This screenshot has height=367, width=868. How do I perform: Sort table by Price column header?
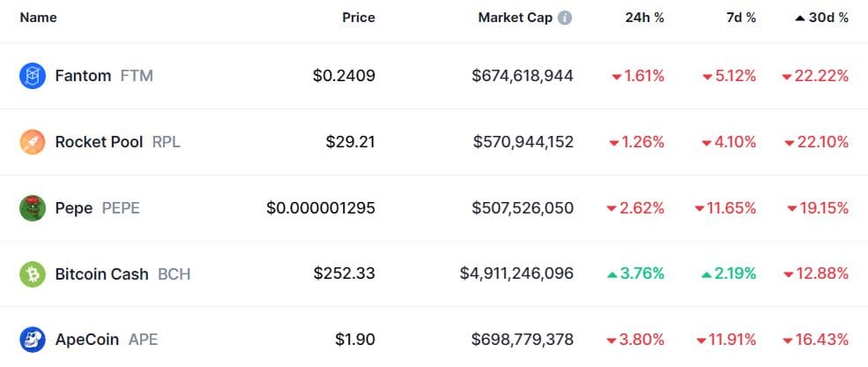tap(358, 18)
